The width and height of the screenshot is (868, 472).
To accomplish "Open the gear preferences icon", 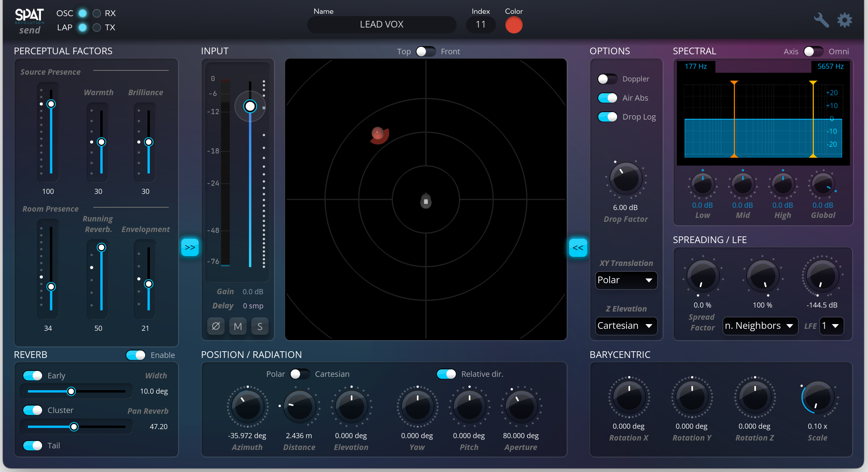I will pos(844,20).
